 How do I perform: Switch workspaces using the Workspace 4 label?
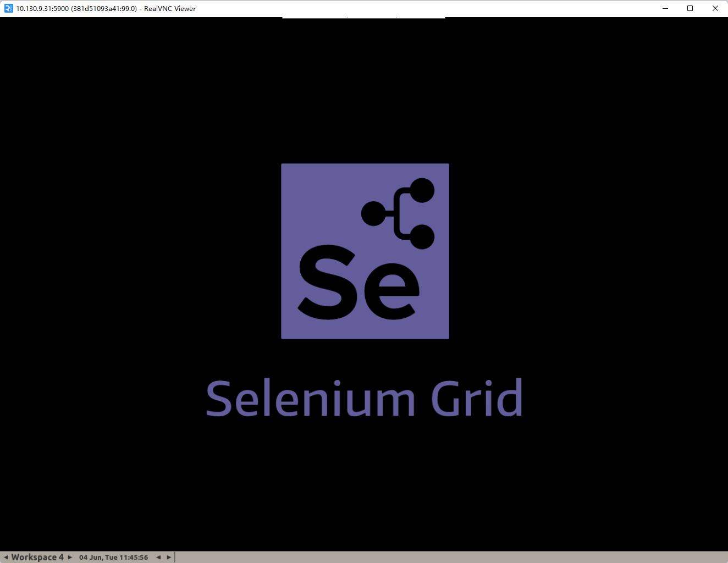point(37,556)
